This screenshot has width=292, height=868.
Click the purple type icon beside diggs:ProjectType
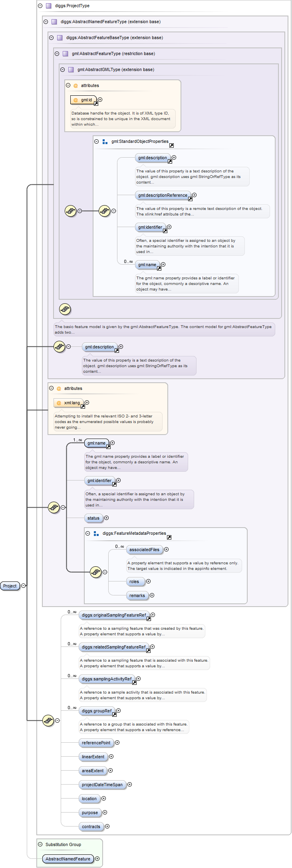tap(48, 6)
